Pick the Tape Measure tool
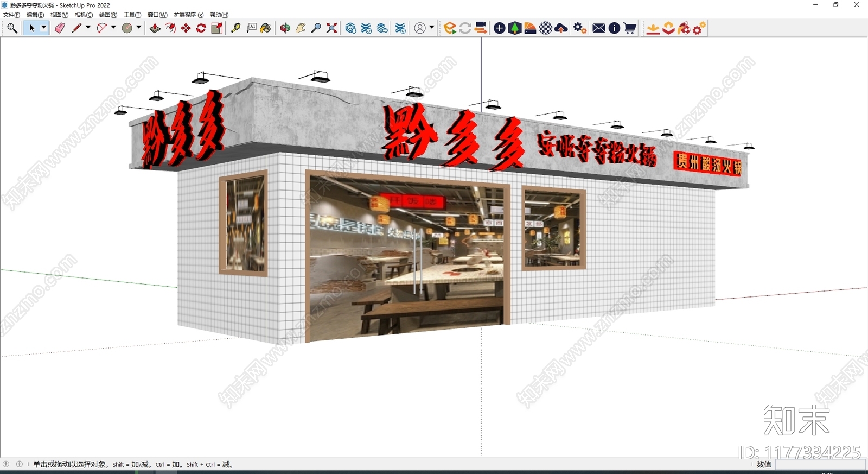This screenshot has width=868, height=474. [x=236, y=28]
